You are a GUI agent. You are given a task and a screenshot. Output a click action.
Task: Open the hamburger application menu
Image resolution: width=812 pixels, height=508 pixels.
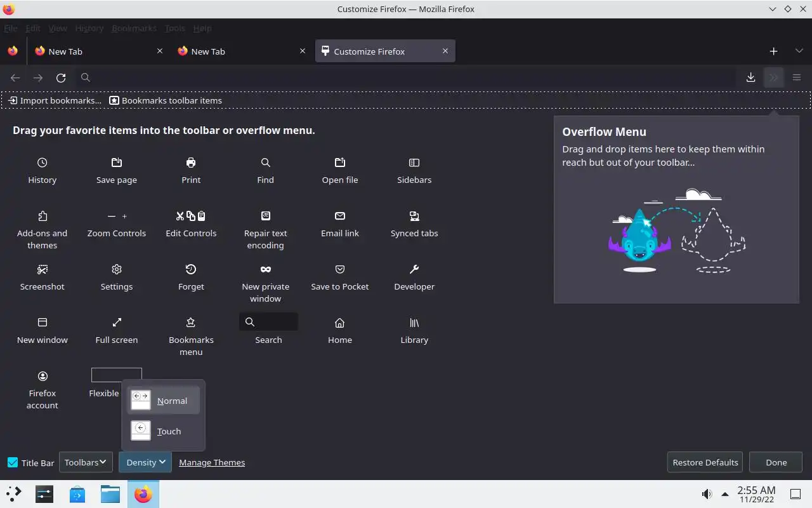pyautogui.click(x=797, y=77)
